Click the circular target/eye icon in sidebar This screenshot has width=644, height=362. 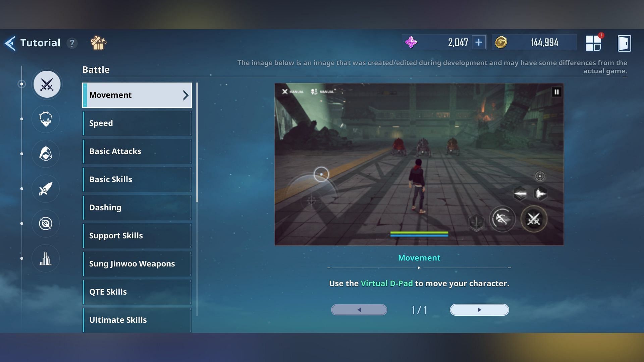(x=46, y=223)
